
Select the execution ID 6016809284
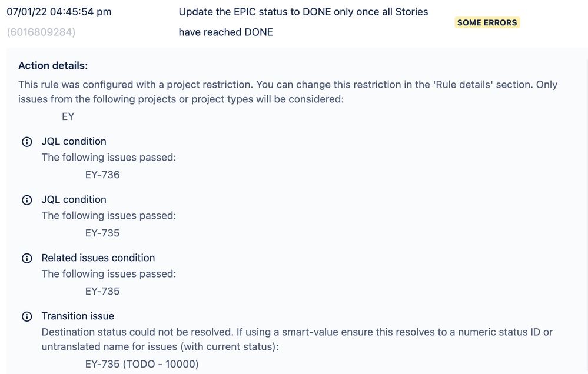pyautogui.click(x=41, y=32)
